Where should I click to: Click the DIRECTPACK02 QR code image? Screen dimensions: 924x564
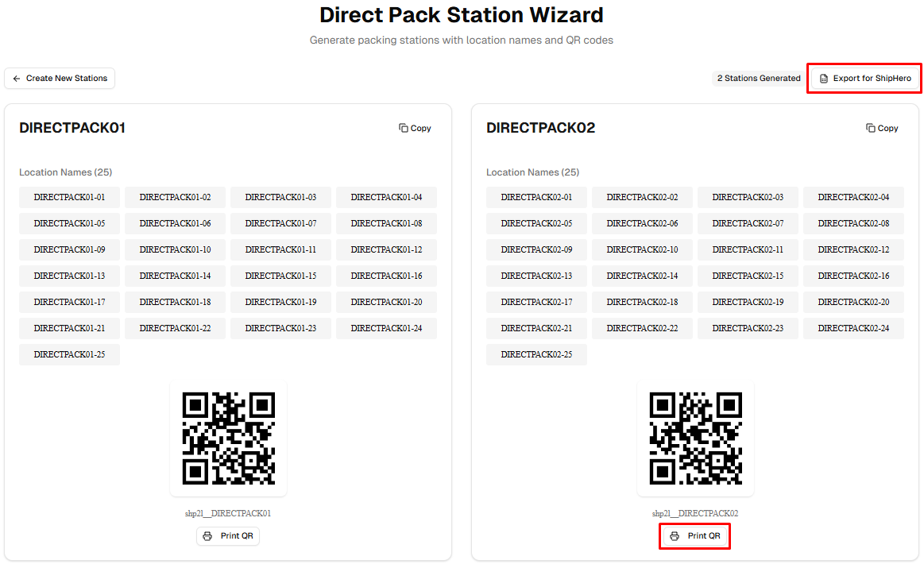pyautogui.click(x=695, y=438)
